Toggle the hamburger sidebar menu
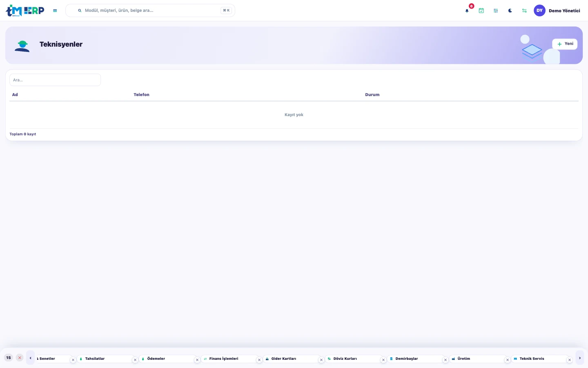Screen dimensions: 588x368 point(55,11)
